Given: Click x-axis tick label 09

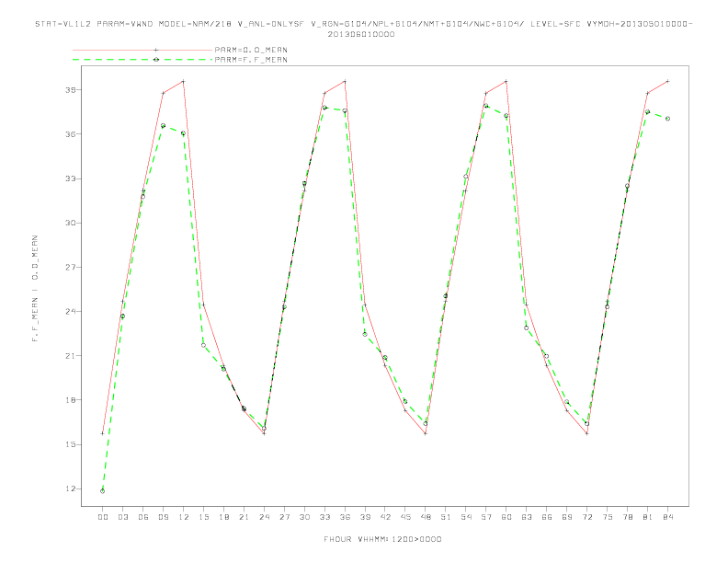Looking at the screenshot, I should [x=163, y=517].
